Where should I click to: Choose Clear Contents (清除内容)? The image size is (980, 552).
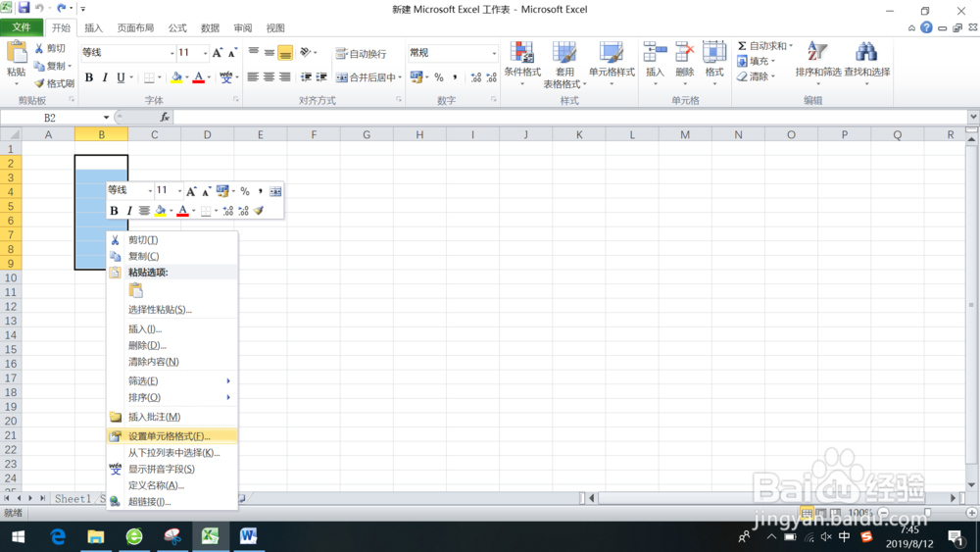tap(171, 362)
